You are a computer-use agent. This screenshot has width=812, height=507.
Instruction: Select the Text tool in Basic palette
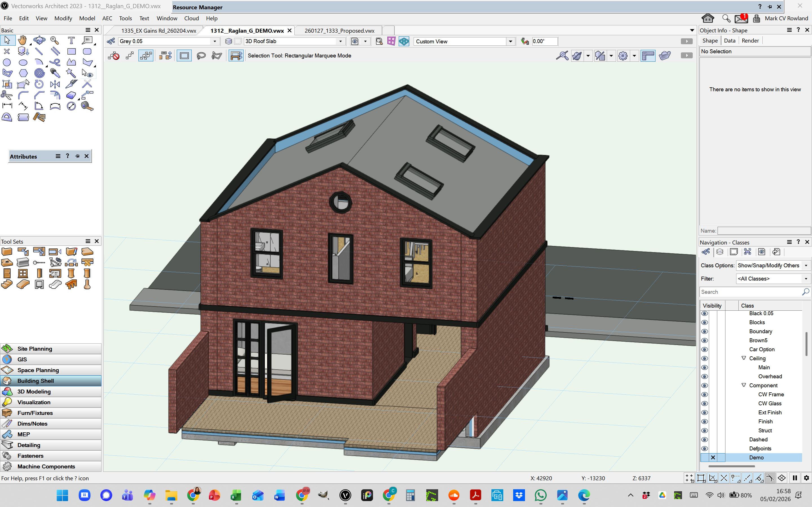click(71, 41)
